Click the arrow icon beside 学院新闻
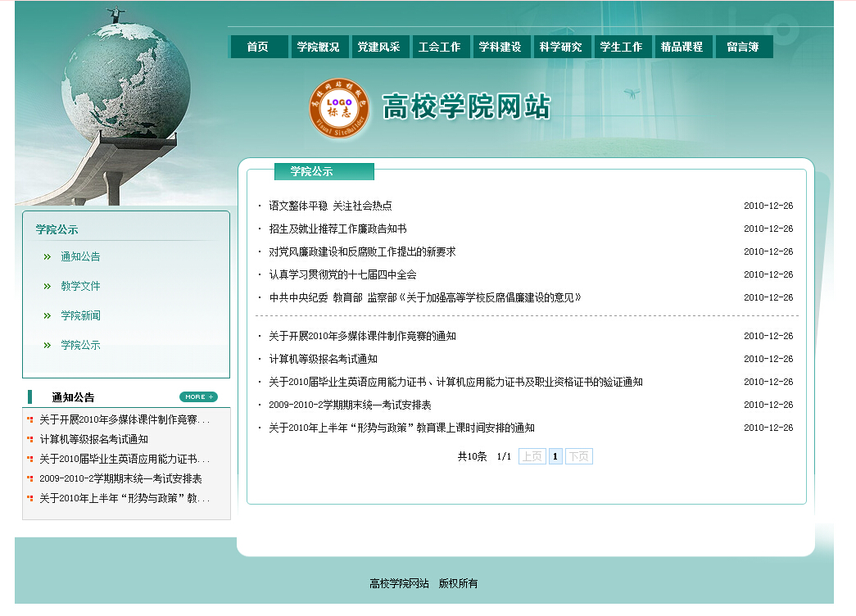 pos(47,316)
